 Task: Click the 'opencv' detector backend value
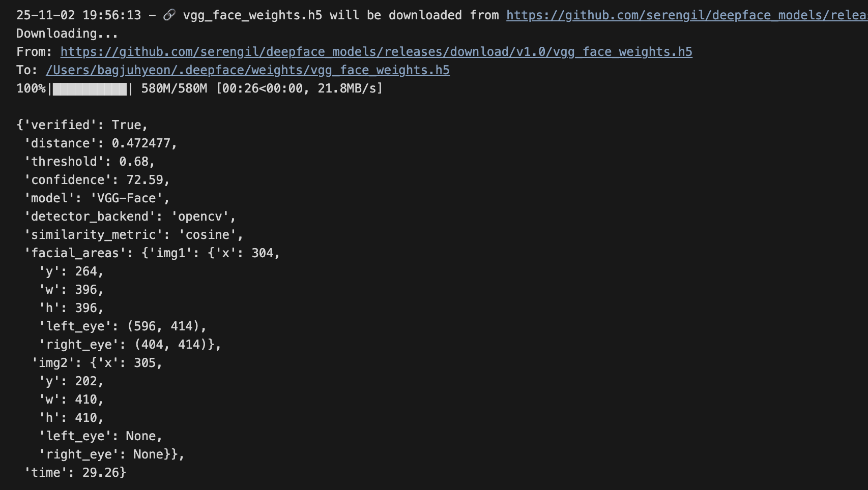200,217
